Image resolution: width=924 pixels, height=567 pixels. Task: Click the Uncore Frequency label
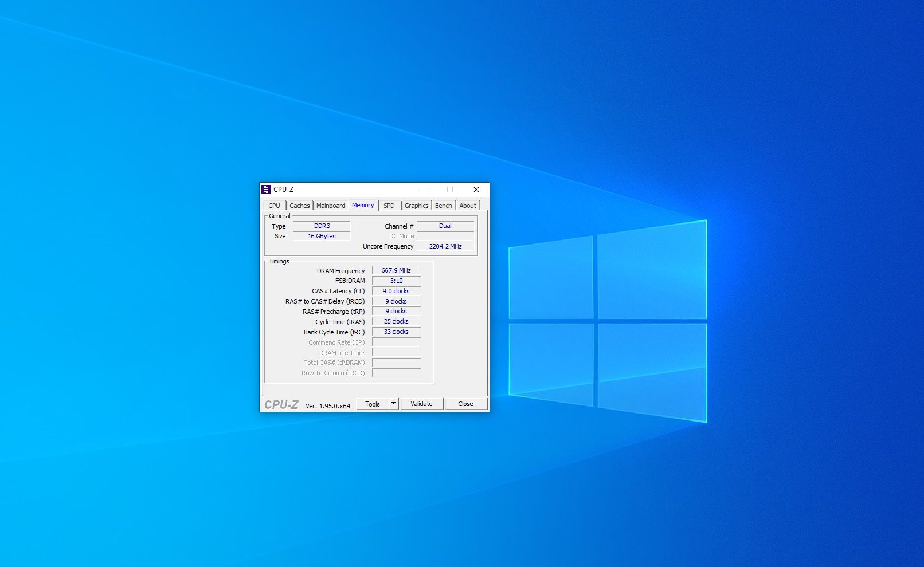pos(388,246)
